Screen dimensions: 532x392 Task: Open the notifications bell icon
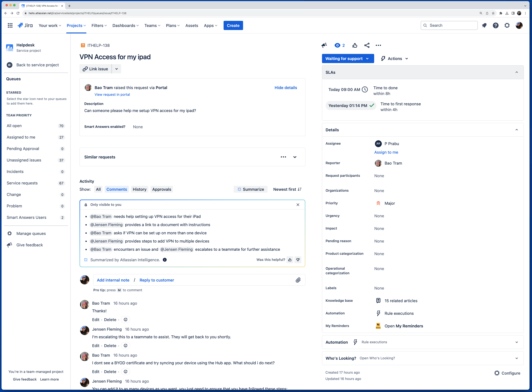[484, 25]
